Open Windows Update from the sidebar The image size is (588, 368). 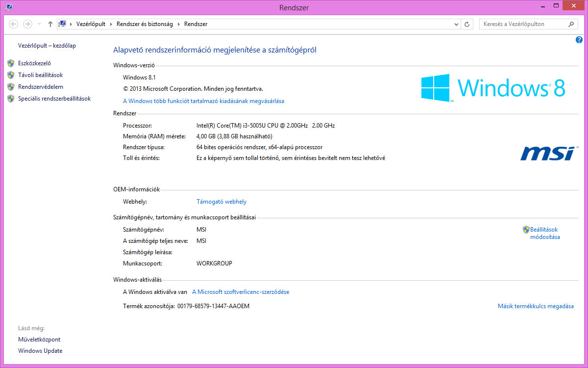[40, 351]
